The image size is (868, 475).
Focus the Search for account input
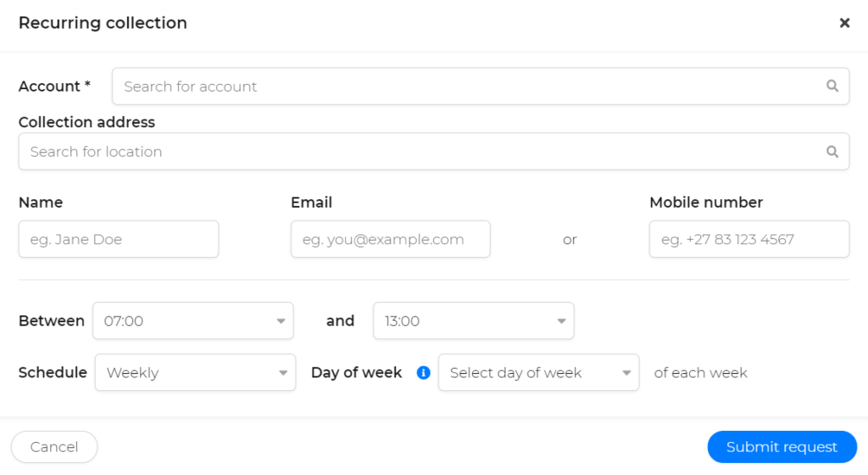tap(481, 86)
